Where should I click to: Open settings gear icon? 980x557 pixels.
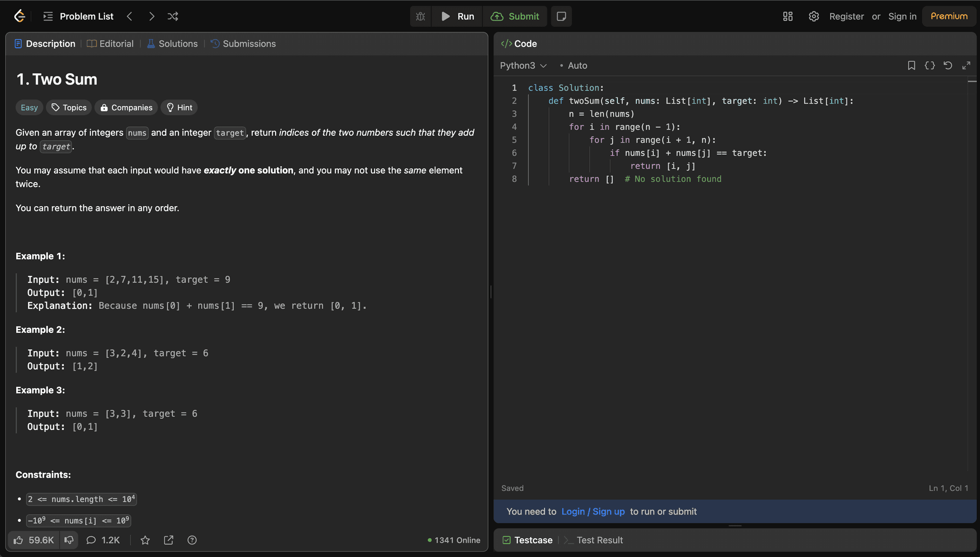(813, 16)
